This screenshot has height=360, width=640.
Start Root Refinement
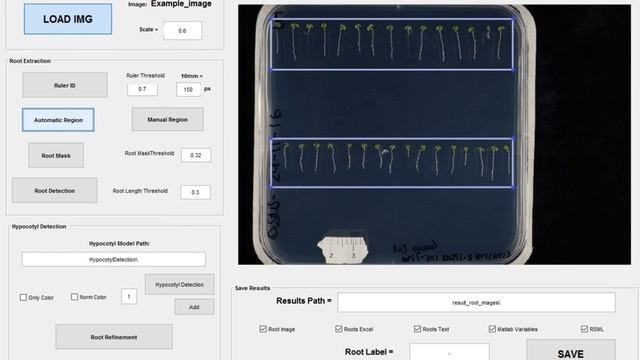(114, 337)
